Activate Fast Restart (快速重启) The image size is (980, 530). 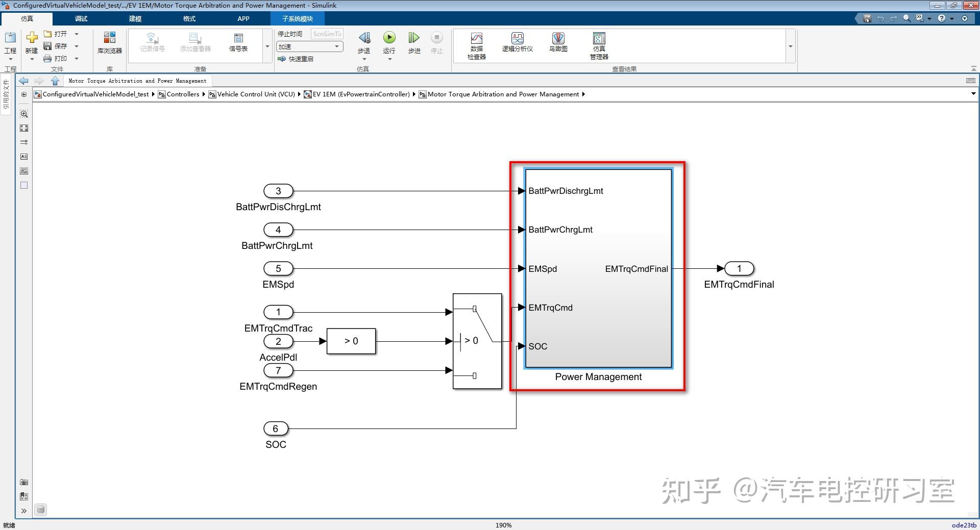[x=302, y=58]
